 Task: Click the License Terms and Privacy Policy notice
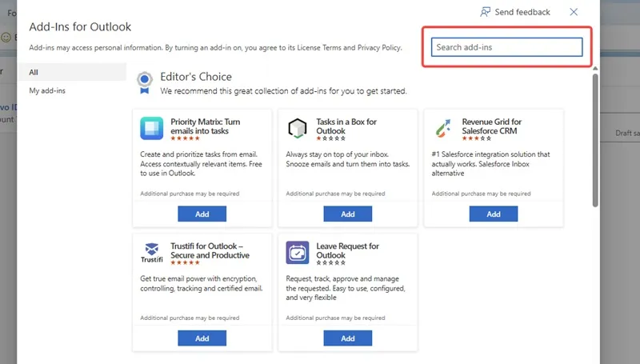tap(215, 48)
